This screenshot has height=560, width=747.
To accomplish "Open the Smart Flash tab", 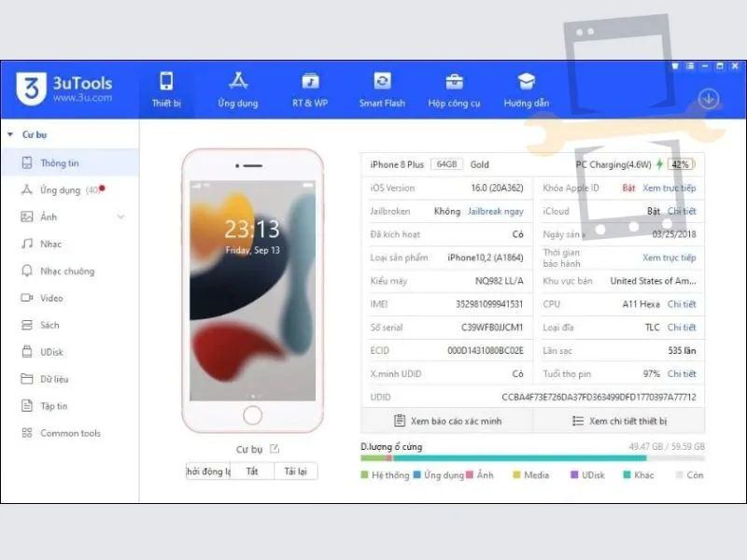I will (382, 90).
